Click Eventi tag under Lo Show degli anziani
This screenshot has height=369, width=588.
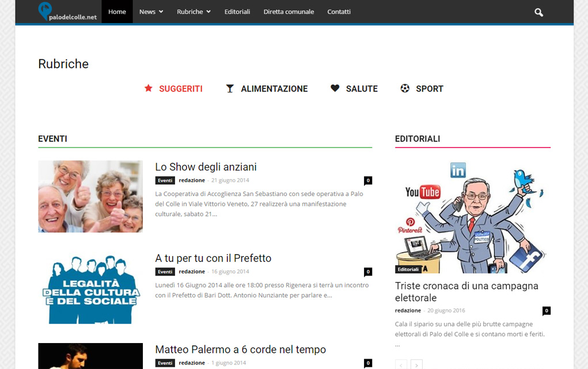(x=165, y=180)
